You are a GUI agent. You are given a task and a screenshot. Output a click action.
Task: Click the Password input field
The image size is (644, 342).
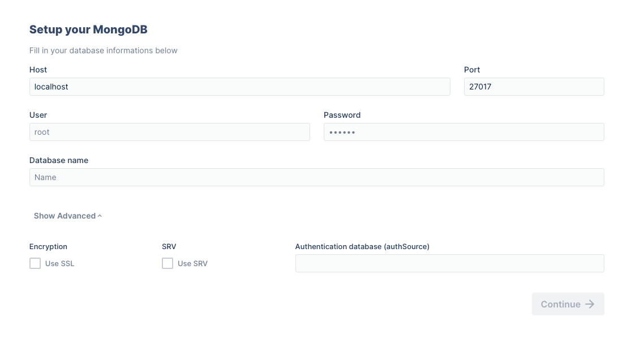[x=463, y=132]
